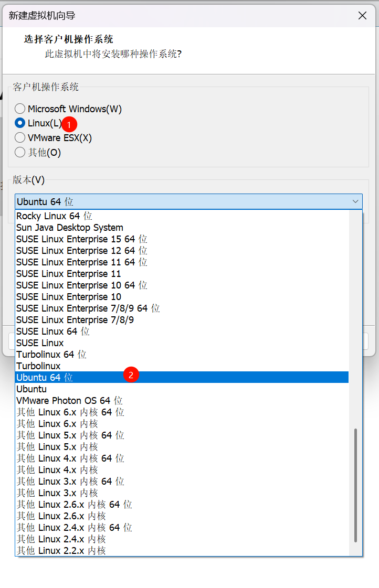Image resolution: width=379 pixels, height=588 pixels.
Task: Choose the VMware ESX(X) radio option
Action: pos(20,137)
